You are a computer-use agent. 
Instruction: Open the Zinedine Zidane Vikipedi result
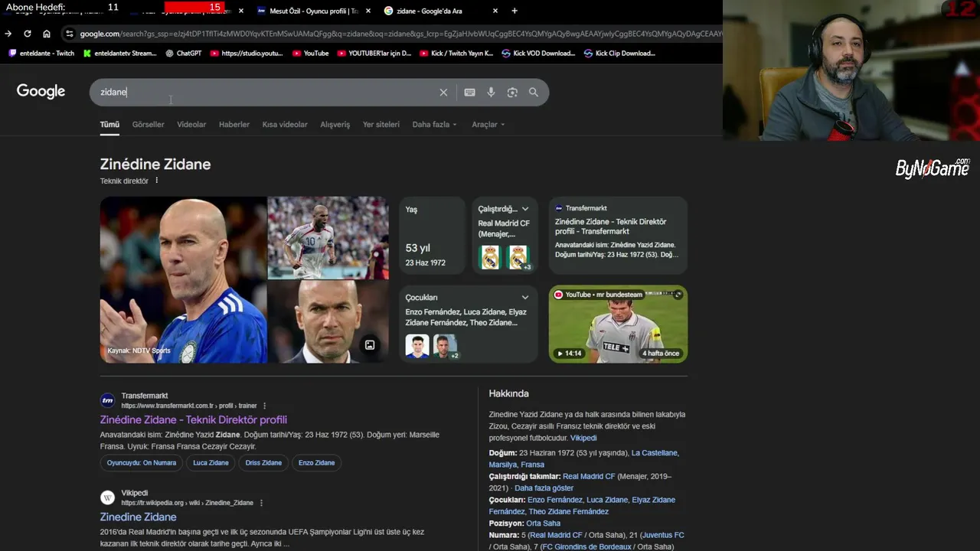[138, 517]
